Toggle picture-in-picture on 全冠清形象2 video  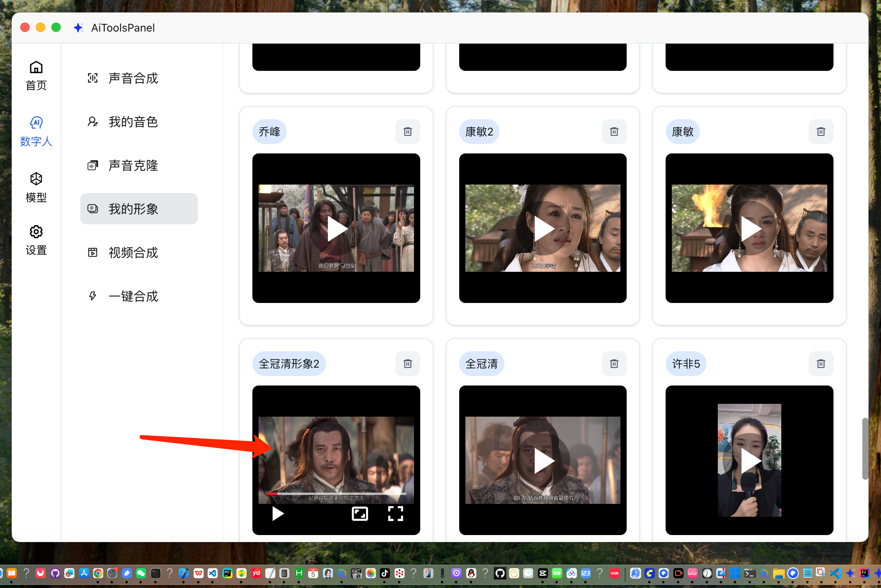coord(360,514)
